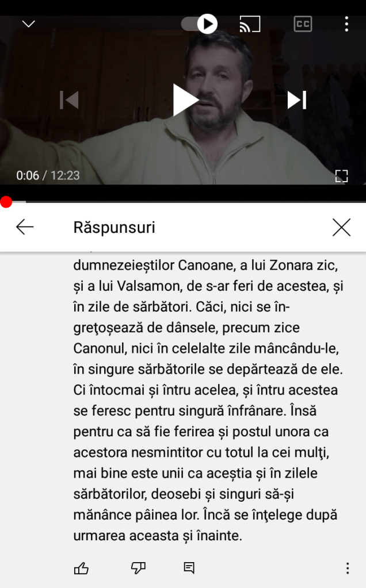Click the 0:06 / 12:23 time display

tap(48, 175)
